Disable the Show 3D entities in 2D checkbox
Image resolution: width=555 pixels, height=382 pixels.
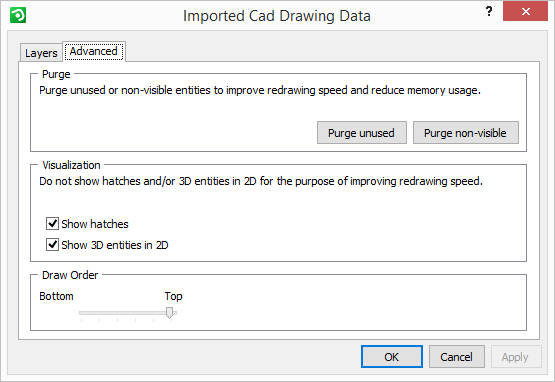(x=52, y=245)
